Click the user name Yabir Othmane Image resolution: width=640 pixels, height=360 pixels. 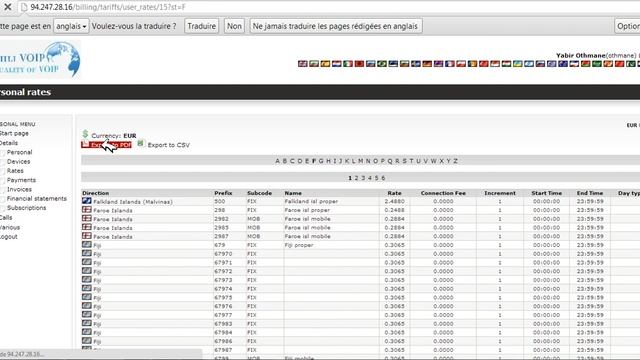580,56
